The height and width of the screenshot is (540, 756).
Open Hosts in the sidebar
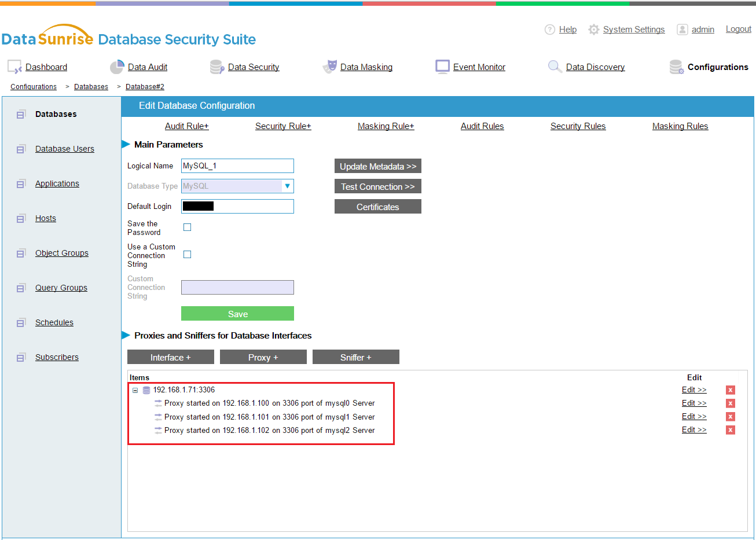click(x=46, y=218)
